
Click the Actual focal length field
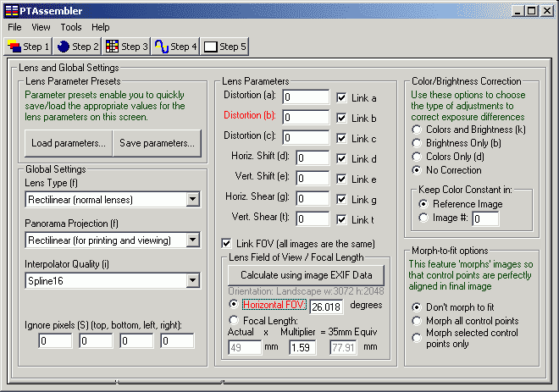pos(245,347)
